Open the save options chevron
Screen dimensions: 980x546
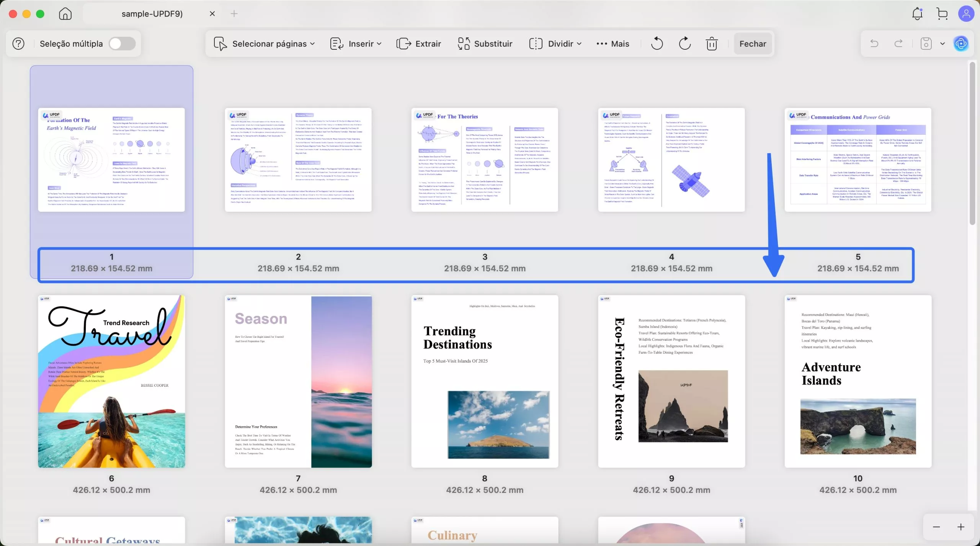[x=942, y=44]
